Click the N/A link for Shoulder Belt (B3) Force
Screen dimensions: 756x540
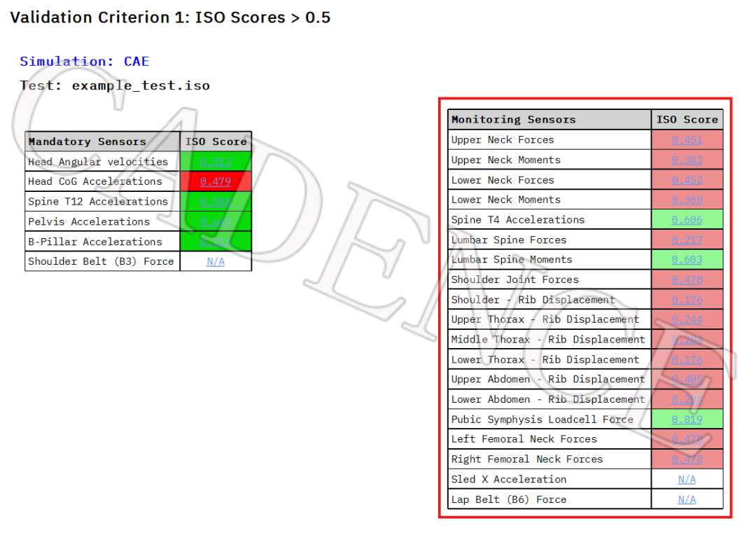tap(215, 261)
